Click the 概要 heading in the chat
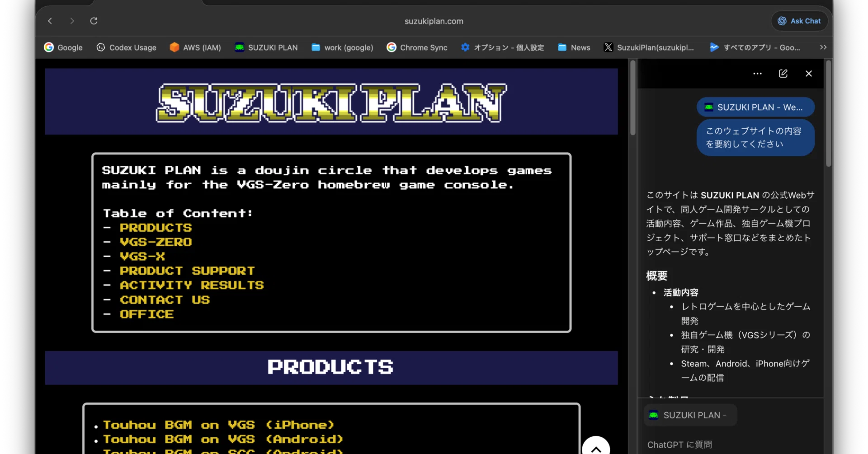868x454 pixels. 657,276
